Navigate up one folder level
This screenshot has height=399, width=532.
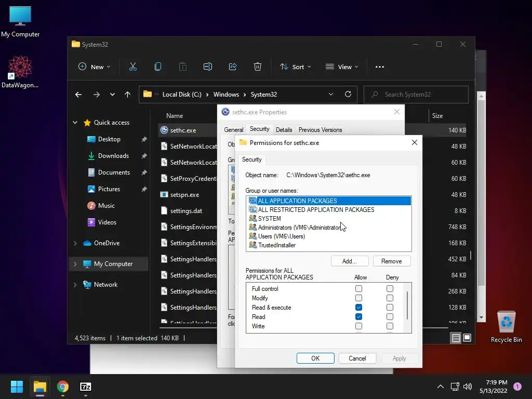128,95
